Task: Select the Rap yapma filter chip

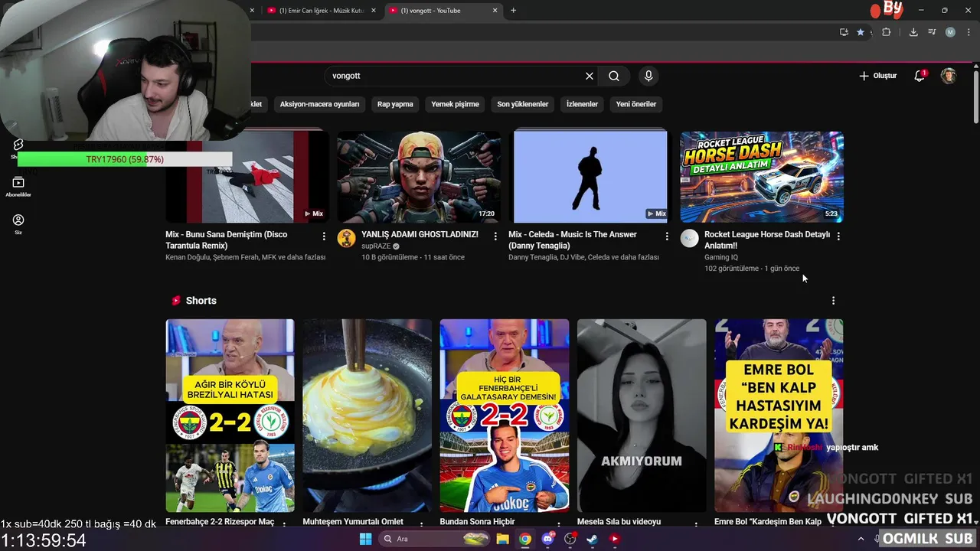Action: tap(395, 104)
